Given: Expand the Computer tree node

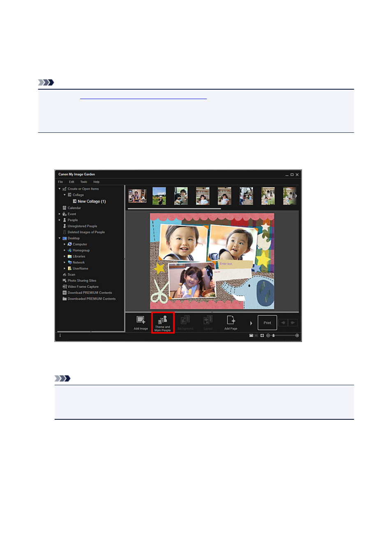Looking at the screenshot, I should pyautogui.click(x=65, y=244).
